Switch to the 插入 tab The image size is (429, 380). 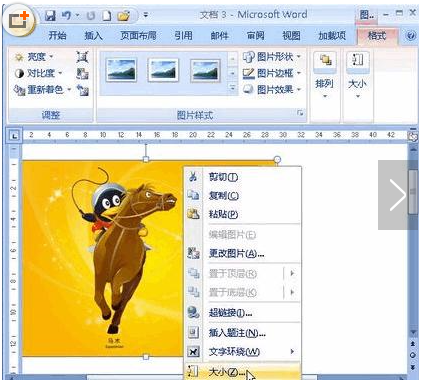pyautogui.click(x=93, y=35)
